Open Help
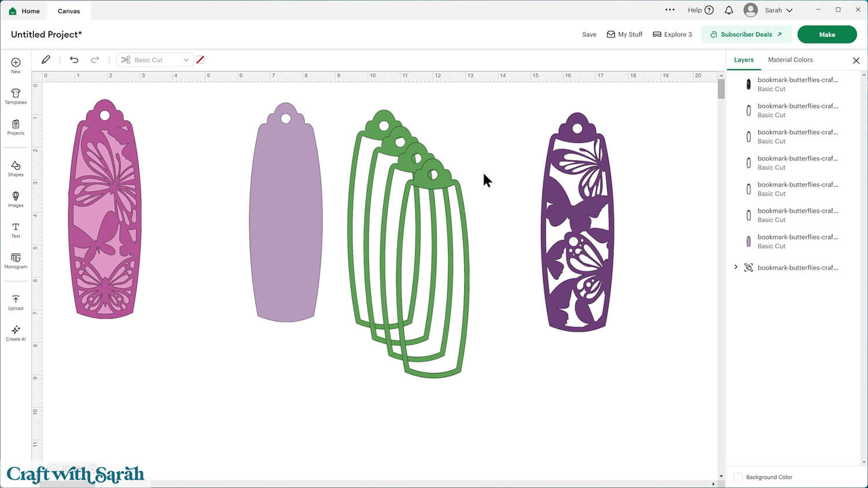Viewport: 868px width, 488px height. [701, 10]
